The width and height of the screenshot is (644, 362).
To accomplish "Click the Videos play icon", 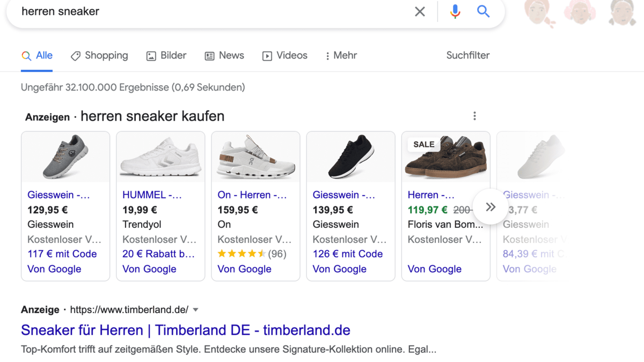I will (267, 55).
